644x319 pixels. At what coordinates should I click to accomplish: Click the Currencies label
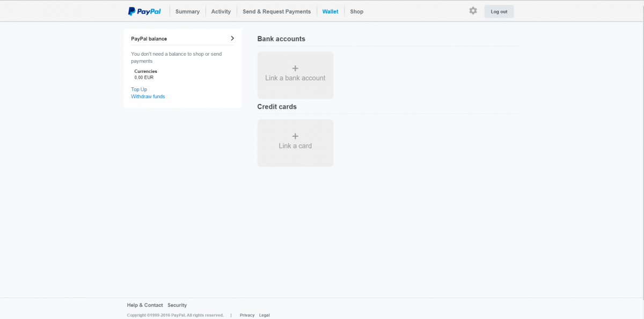(x=145, y=71)
